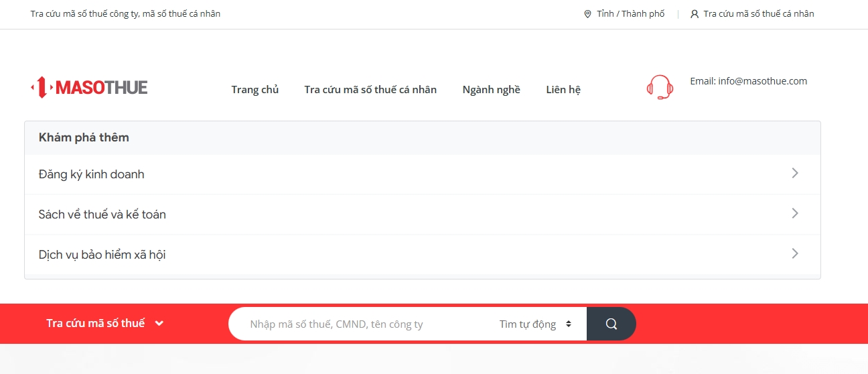Click the person icon in top bar
The height and width of the screenshot is (374, 868).
[x=695, y=14]
